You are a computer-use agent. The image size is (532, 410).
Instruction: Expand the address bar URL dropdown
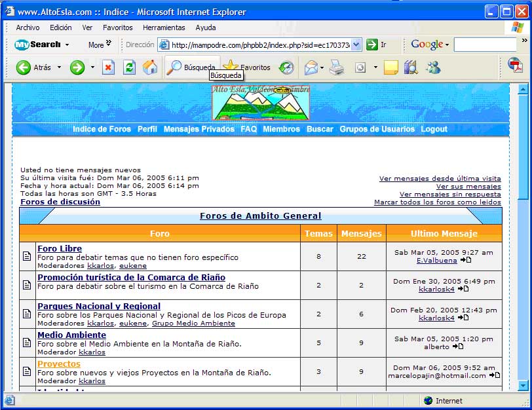tap(356, 45)
